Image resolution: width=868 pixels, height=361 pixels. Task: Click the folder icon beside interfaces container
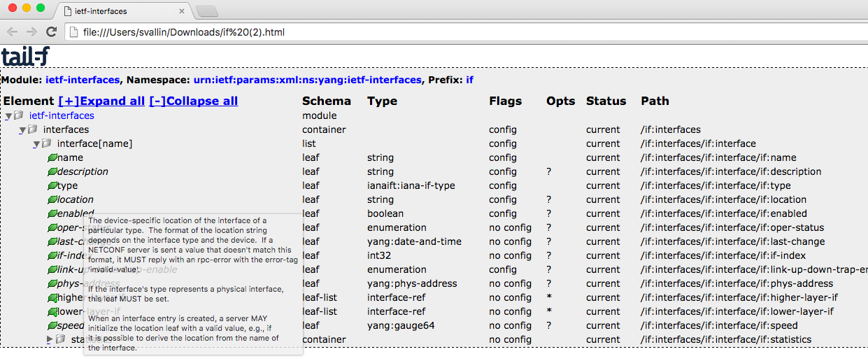(33, 129)
